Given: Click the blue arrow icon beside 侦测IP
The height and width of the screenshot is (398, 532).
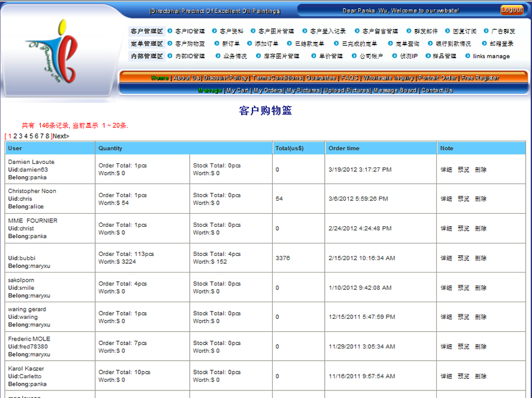Looking at the screenshot, I should 394,56.
